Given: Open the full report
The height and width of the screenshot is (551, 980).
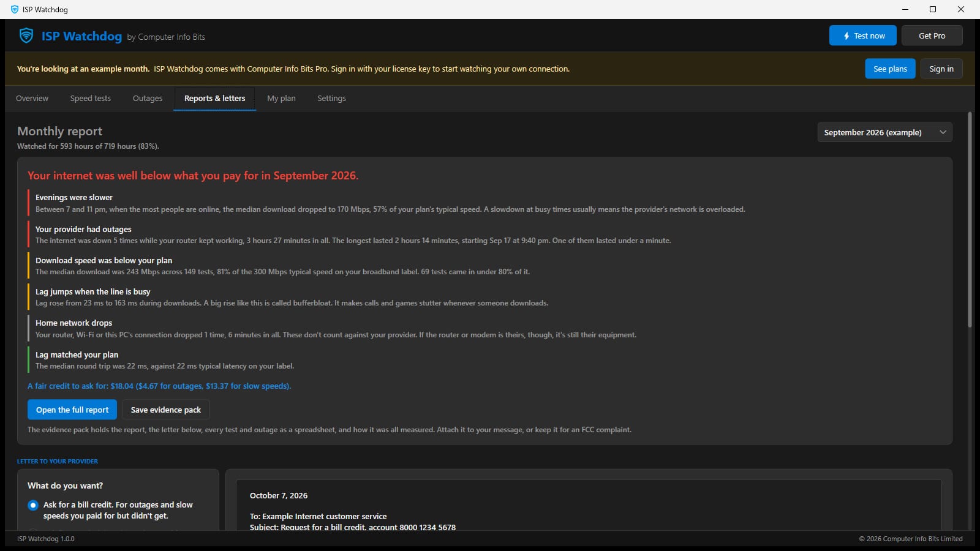Looking at the screenshot, I should tap(72, 410).
